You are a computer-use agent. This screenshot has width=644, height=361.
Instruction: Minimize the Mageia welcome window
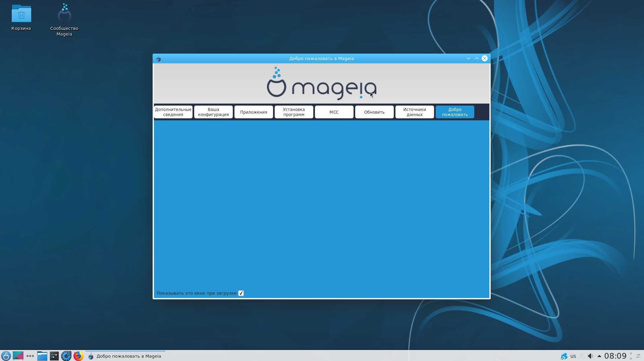469,58
